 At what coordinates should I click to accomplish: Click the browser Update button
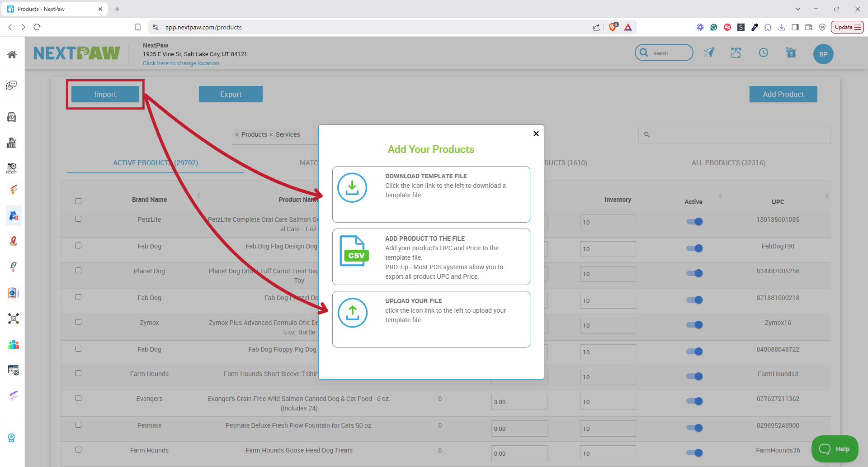847,27
